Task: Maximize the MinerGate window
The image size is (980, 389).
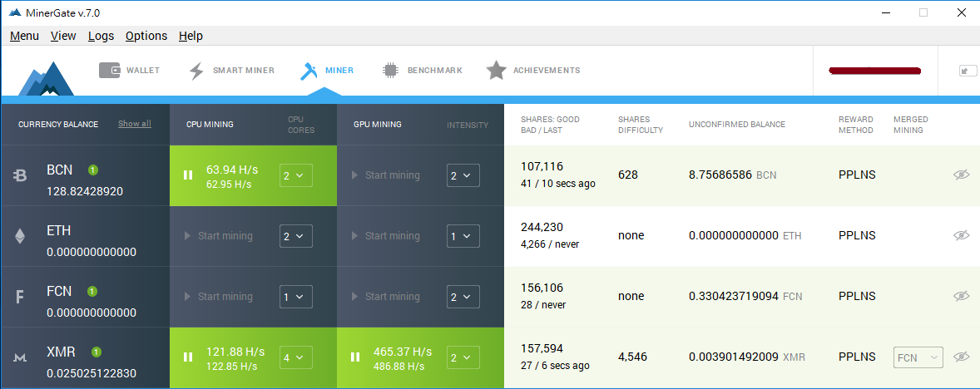Action: tap(923, 12)
